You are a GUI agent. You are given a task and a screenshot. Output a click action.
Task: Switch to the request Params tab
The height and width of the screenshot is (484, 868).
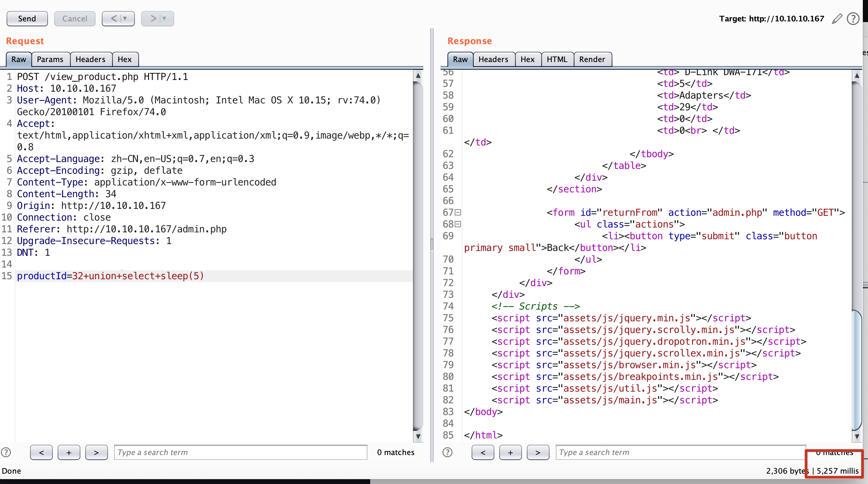pos(50,59)
